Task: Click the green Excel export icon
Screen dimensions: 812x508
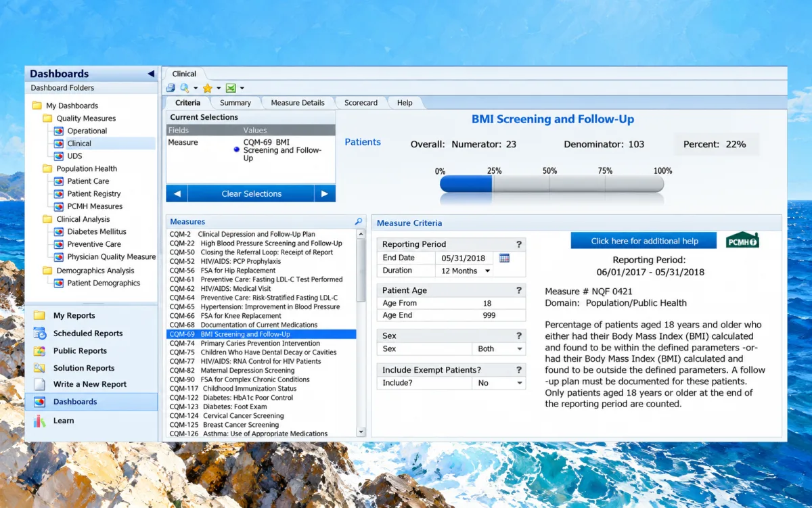Action: (x=231, y=88)
